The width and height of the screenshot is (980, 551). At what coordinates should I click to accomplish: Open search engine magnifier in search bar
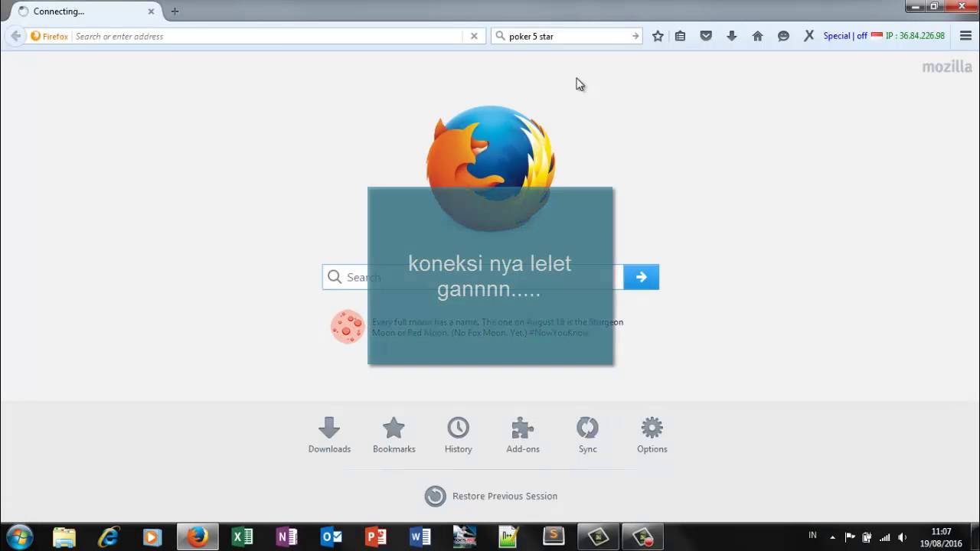click(x=501, y=36)
